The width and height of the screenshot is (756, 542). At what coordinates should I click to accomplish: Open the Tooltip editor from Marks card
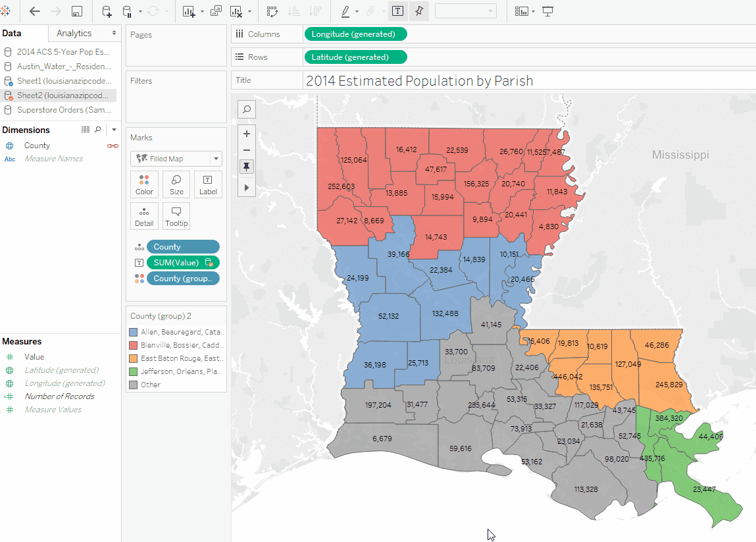click(176, 216)
